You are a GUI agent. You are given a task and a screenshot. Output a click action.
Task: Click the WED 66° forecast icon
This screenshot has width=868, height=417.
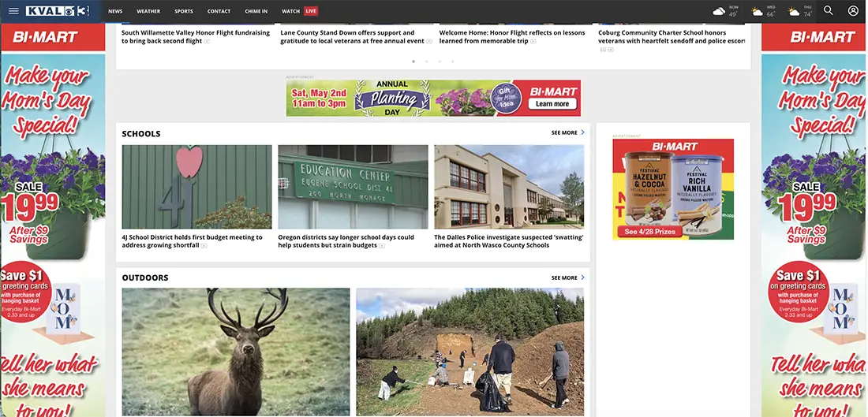757,11
